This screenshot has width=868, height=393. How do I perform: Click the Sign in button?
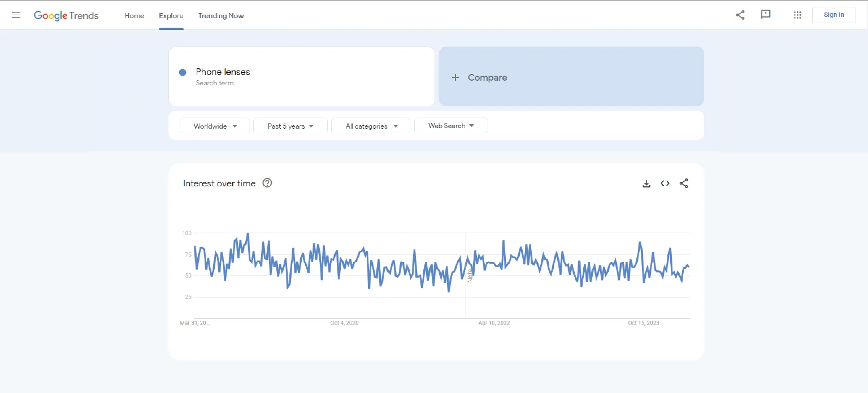(x=834, y=15)
